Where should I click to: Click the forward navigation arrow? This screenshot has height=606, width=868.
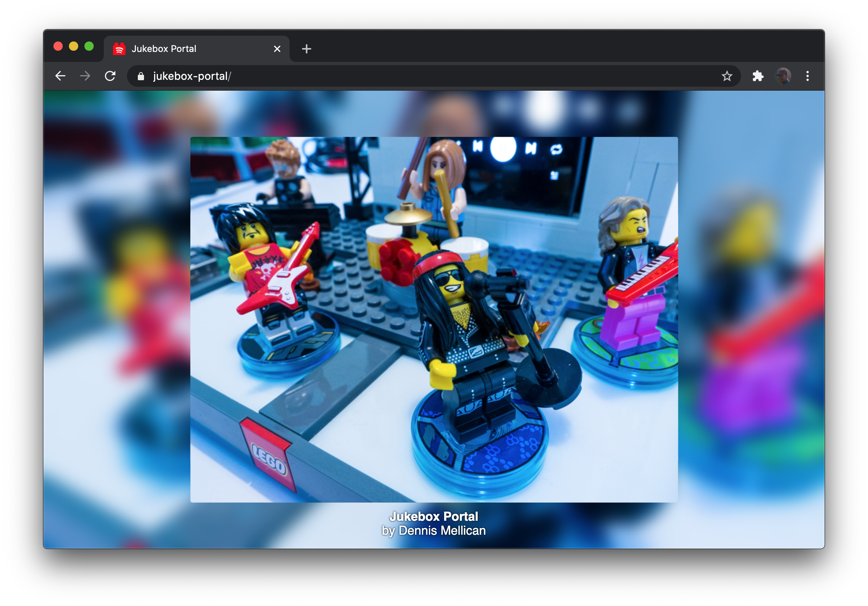tap(85, 76)
